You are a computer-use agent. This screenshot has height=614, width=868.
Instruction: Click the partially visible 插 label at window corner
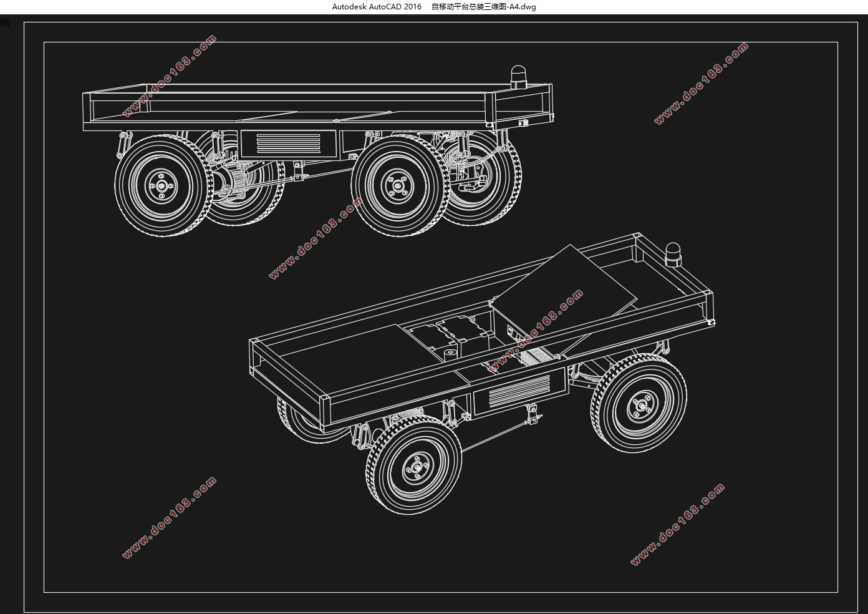click(x=5, y=23)
